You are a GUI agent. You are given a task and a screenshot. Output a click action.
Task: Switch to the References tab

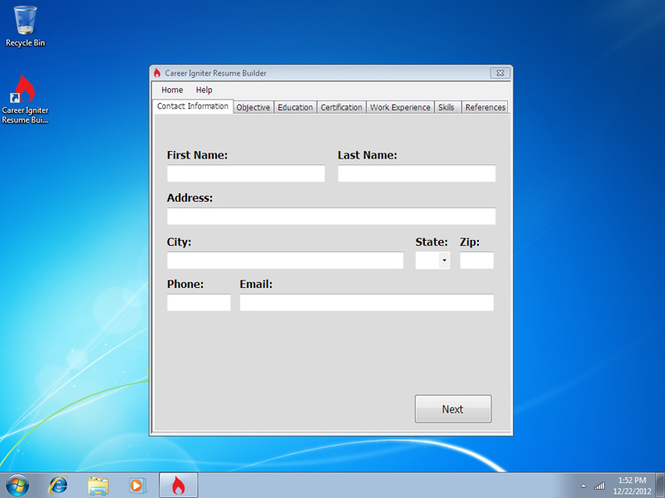(x=485, y=107)
